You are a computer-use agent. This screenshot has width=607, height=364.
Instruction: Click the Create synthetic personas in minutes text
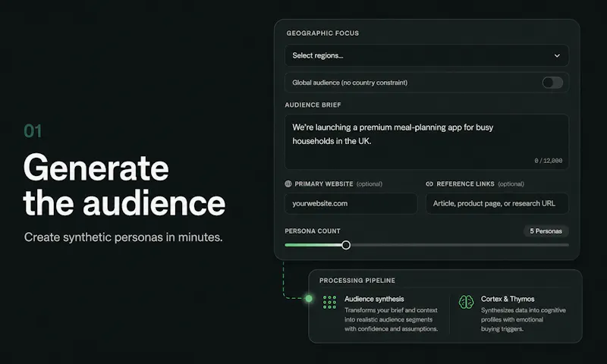(x=124, y=237)
